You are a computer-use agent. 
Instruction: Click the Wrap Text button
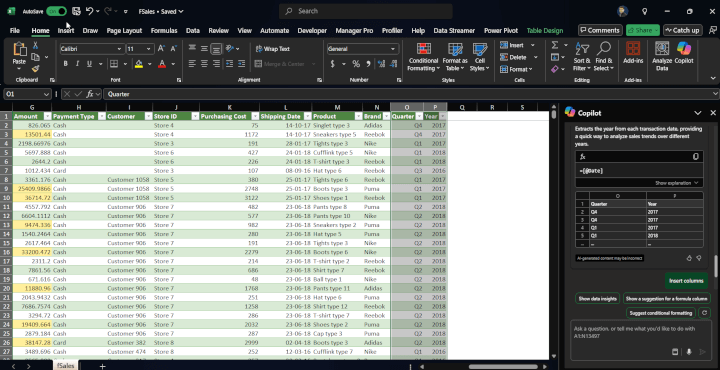coord(273,49)
